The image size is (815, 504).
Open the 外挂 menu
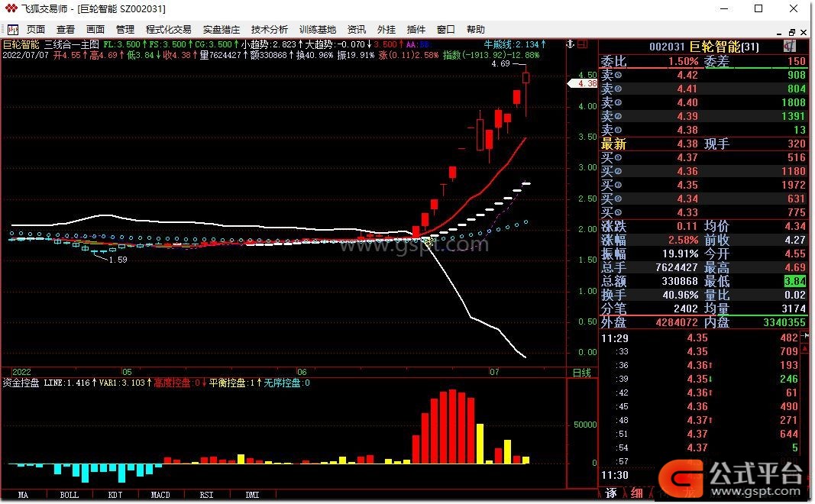click(x=386, y=30)
